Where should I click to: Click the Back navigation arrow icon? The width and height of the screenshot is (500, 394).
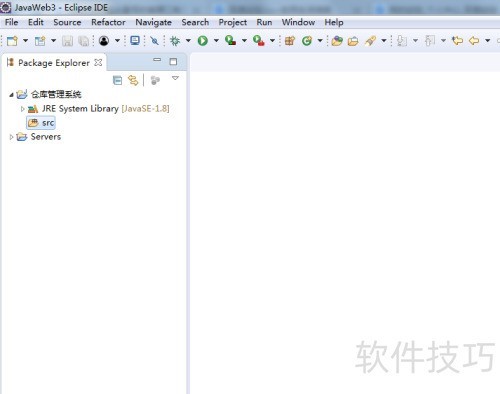coord(474,41)
